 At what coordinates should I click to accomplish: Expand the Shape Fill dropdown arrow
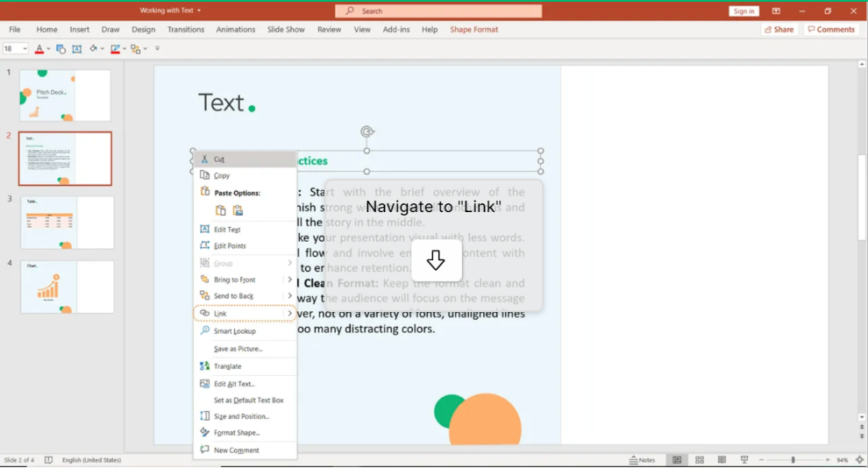(102, 49)
